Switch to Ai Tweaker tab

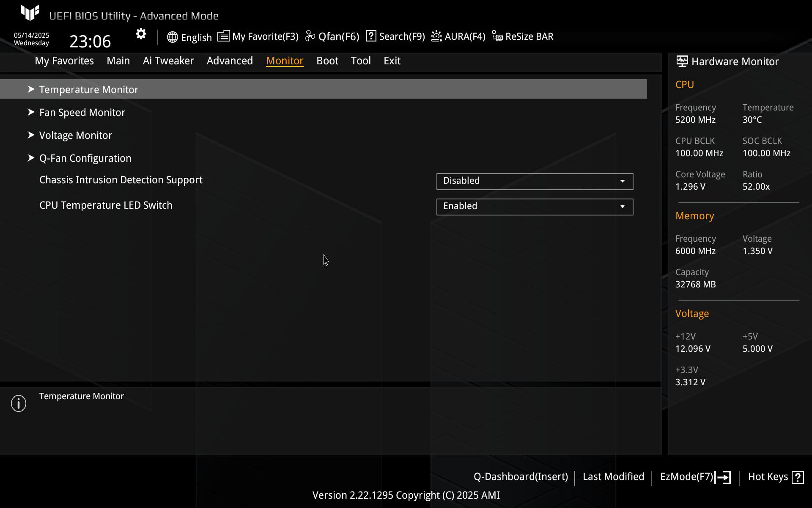(x=168, y=61)
